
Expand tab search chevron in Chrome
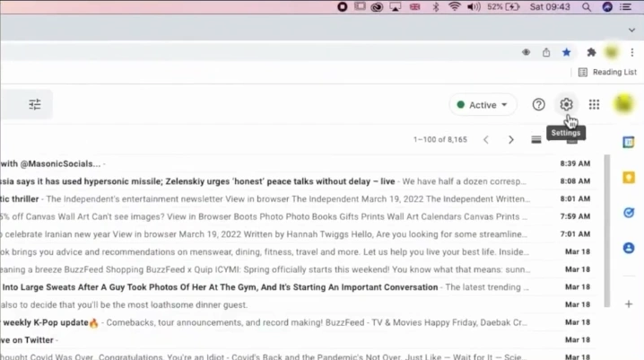[x=631, y=30]
